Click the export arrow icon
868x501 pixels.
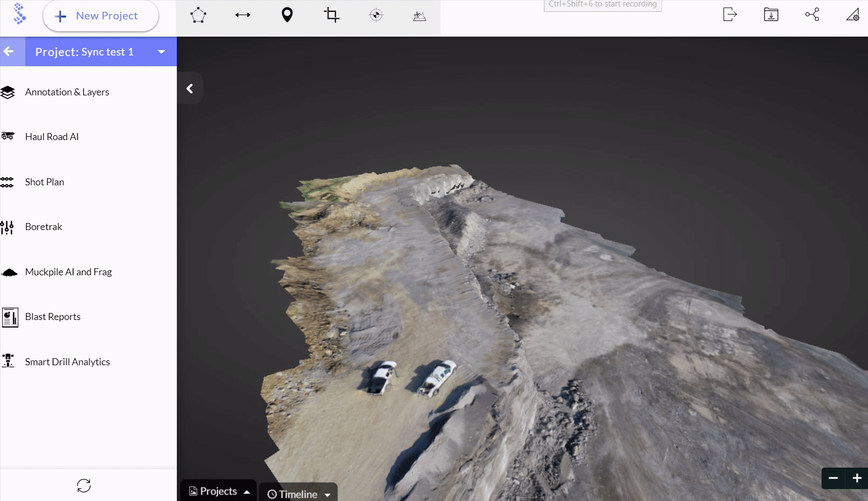click(x=729, y=15)
